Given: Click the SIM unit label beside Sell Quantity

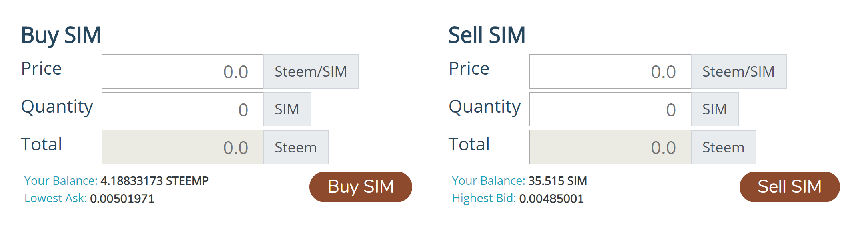Looking at the screenshot, I should tap(714, 109).
